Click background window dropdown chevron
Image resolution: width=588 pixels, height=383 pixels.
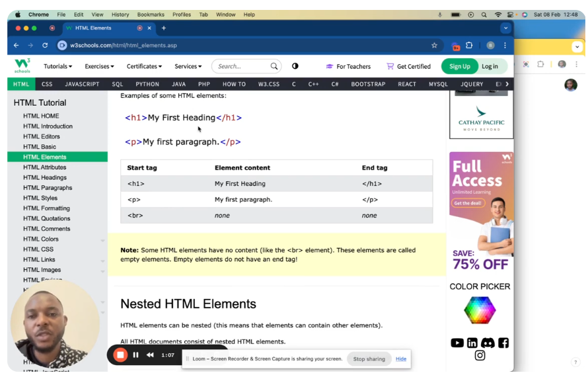click(577, 47)
